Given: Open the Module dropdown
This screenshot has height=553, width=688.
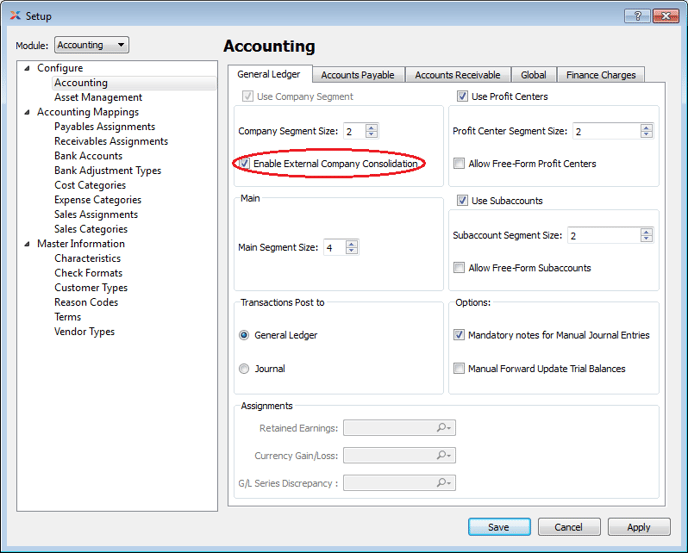Looking at the screenshot, I should [x=92, y=45].
